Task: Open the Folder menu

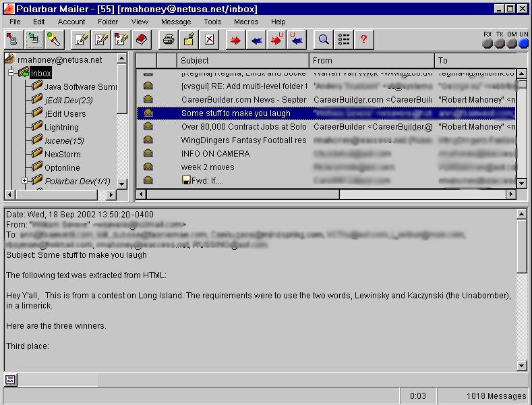Action: coord(108,22)
